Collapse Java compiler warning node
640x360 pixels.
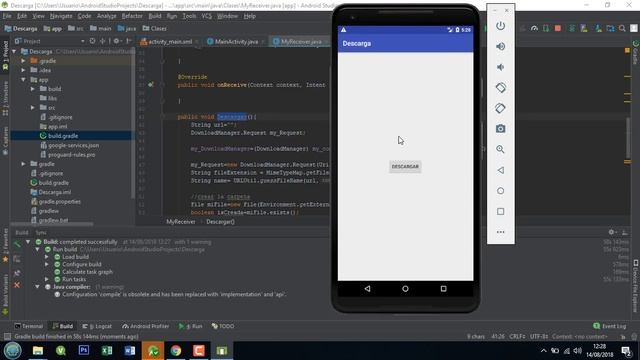point(37,287)
